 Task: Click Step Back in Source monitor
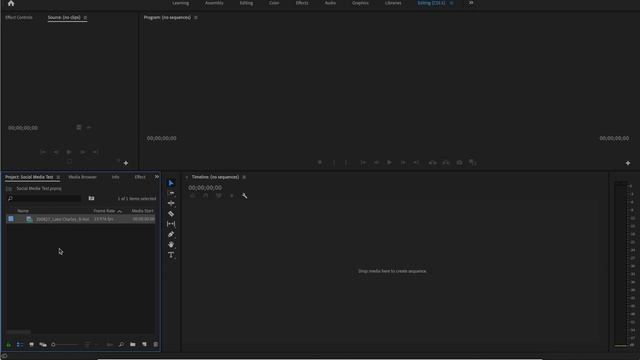click(x=56, y=152)
